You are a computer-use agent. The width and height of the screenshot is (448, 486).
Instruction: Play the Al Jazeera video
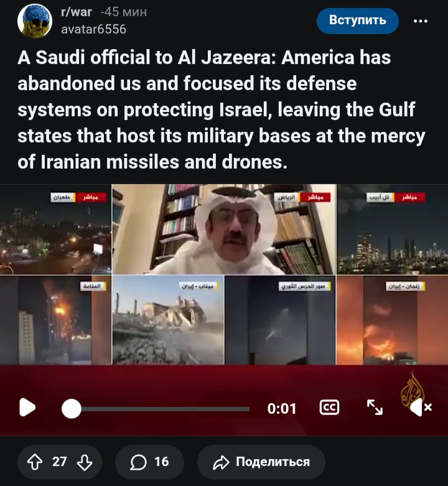coord(27,407)
